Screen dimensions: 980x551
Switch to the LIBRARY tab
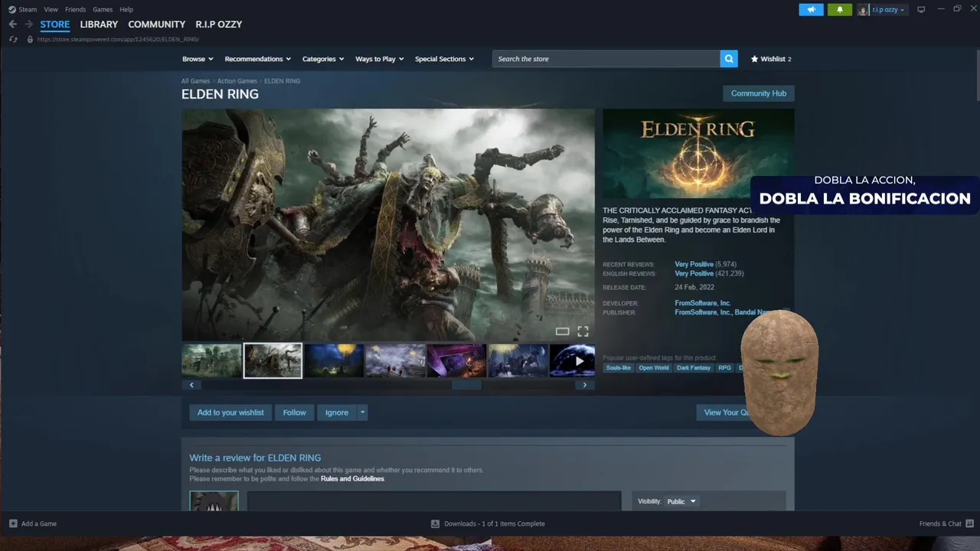pos(99,24)
